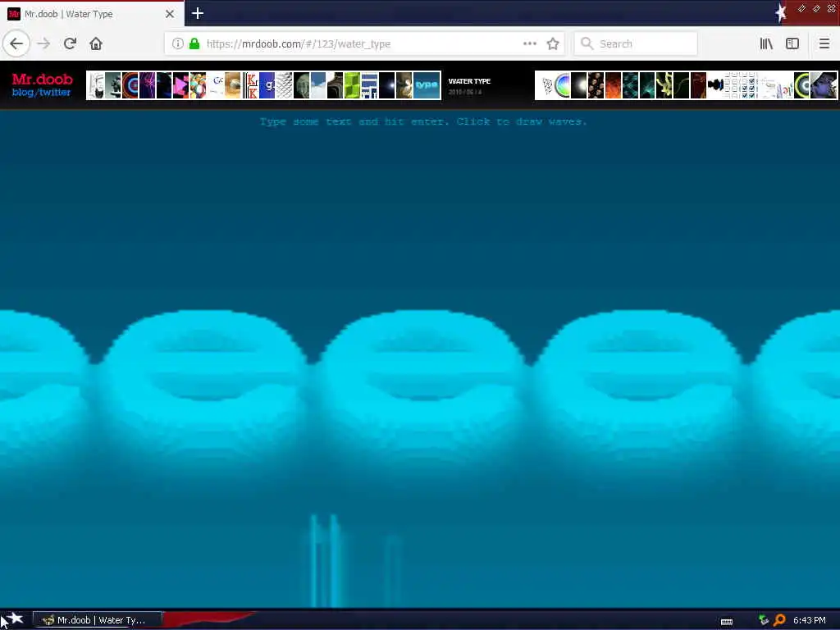Open the Google logo thumbnail

click(x=216, y=85)
